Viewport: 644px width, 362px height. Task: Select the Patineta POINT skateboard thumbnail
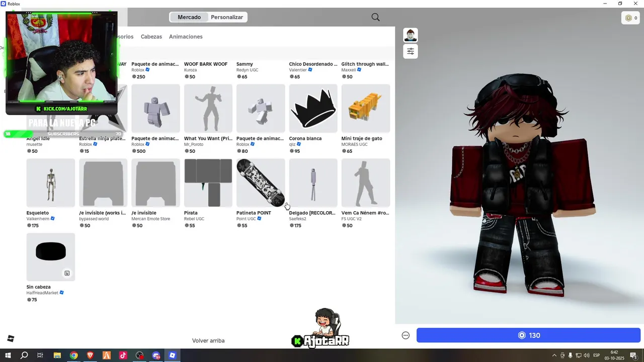[261, 183]
